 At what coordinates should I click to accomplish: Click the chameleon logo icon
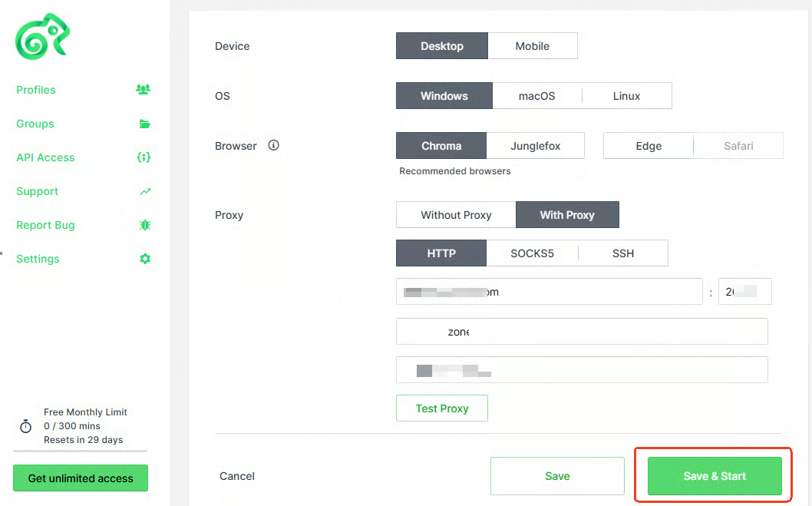pos(42,36)
